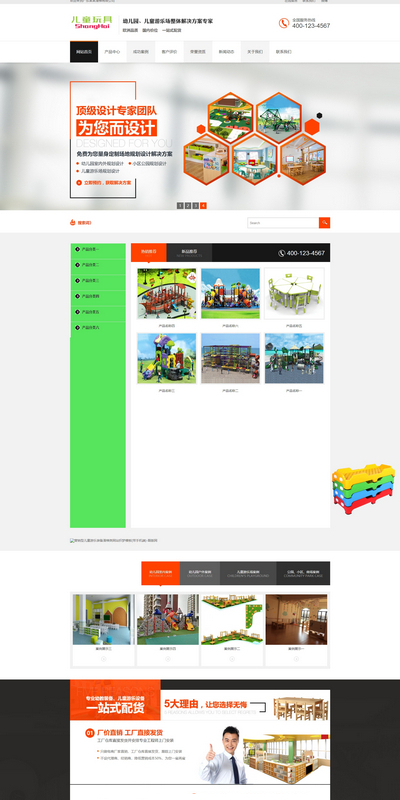
Task: Click the round icon under the wood-floor room case
Action: coord(296,659)
